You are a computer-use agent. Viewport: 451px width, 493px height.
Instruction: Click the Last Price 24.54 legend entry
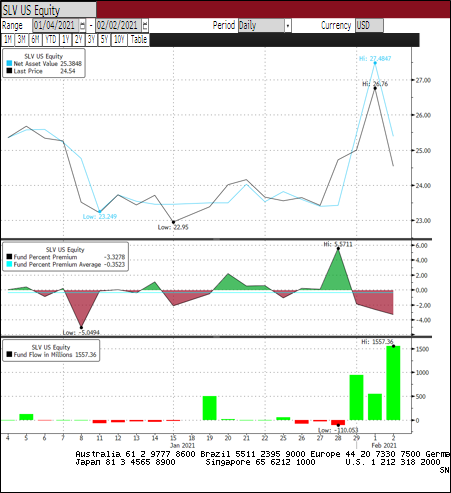tap(41, 71)
